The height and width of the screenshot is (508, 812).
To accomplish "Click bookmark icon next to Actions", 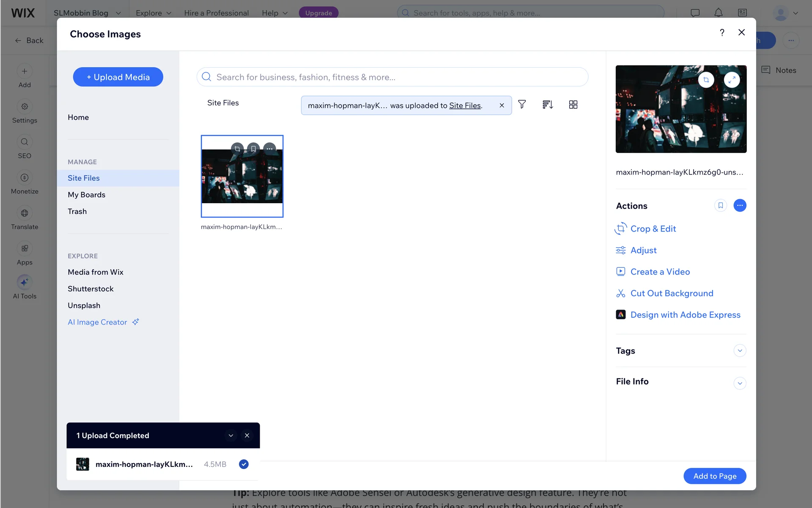I will pos(720,206).
